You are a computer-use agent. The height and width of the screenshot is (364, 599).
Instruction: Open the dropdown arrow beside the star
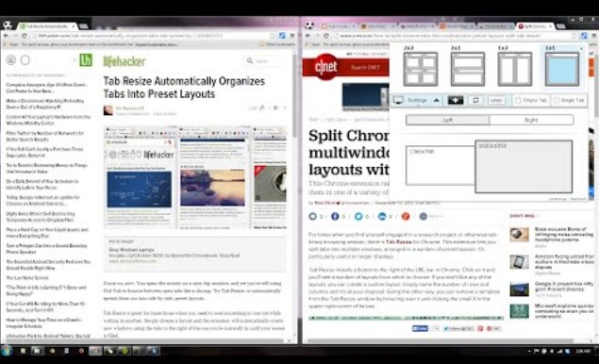pos(285,108)
